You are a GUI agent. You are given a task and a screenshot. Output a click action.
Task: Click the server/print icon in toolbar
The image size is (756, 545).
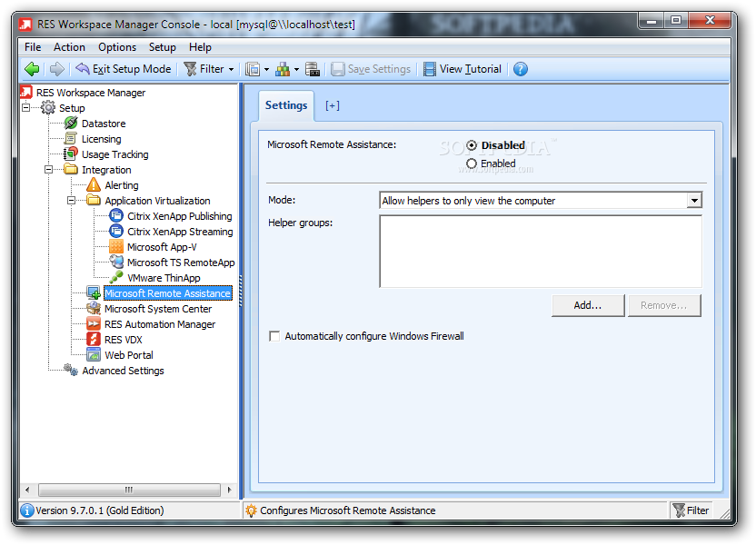(x=313, y=69)
